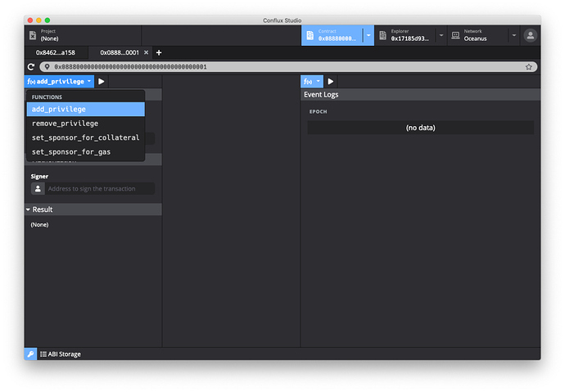
Task: Collapse the Result section
Action: pyautogui.click(x=28, y=210)
